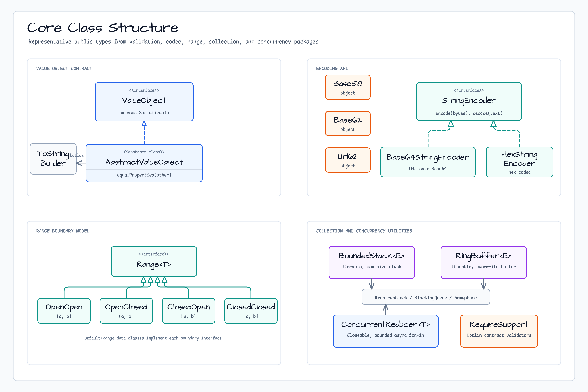Select the AbstractValueObject abstract class box

[144, 163]
